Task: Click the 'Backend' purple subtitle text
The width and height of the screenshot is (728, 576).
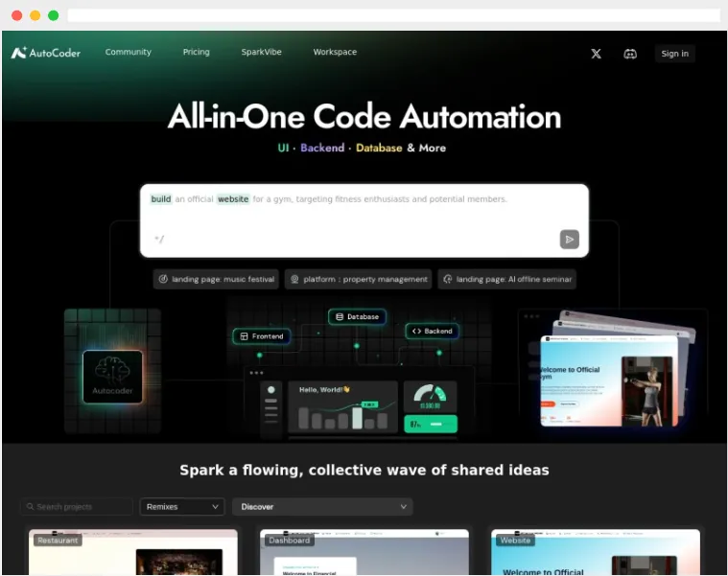Action: click(322, 148)
